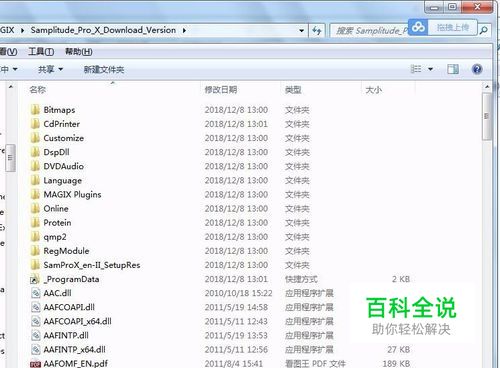Click the search magnifier icon
The width and height of the screenshot is (500, 368).
coord(483,30)
